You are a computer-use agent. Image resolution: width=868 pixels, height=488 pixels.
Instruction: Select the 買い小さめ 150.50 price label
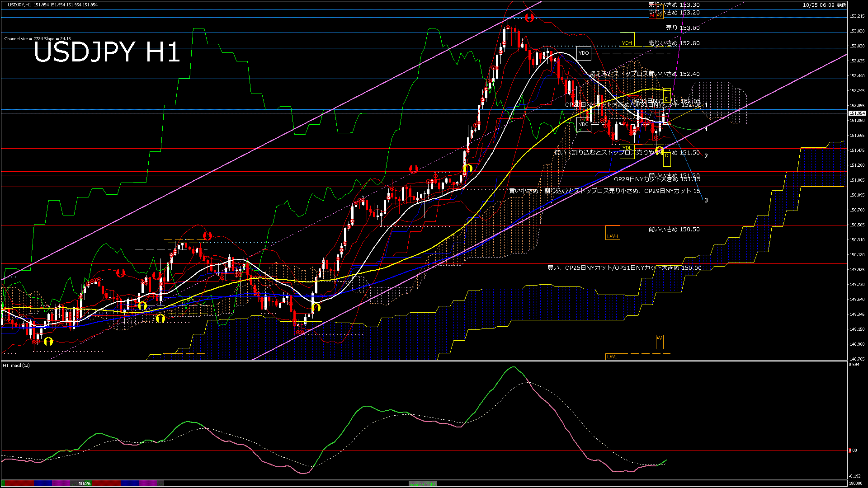pyautogui.click(x=674, y=230)
